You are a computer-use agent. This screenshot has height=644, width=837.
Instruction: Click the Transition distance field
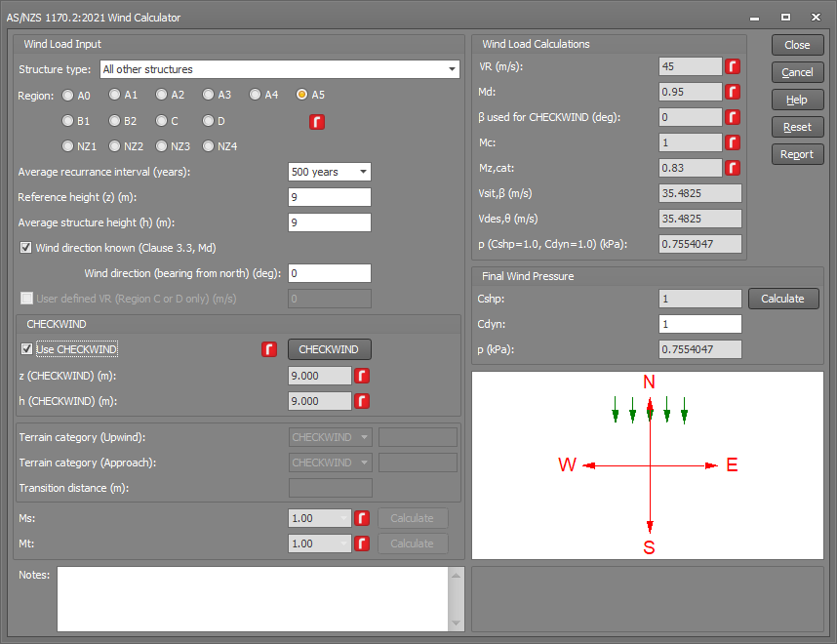coord(331,488)
